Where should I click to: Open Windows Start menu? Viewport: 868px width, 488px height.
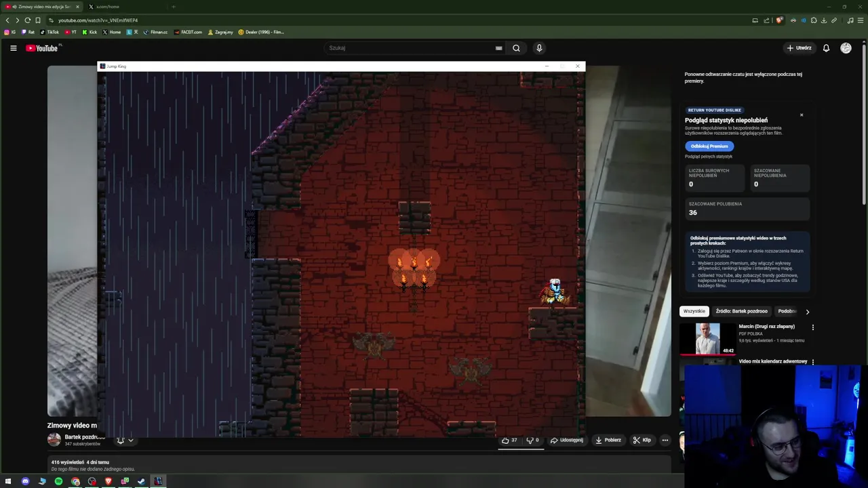[8, 481]
